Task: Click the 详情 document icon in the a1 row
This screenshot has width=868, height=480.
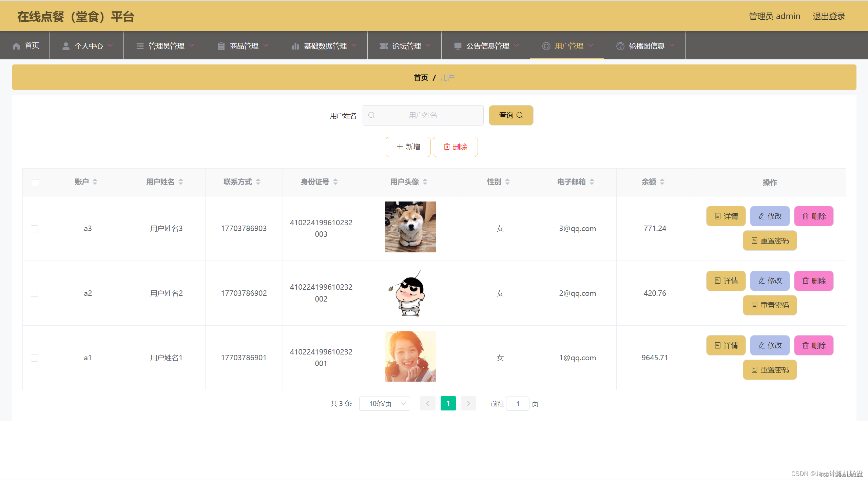Action: 718,346
